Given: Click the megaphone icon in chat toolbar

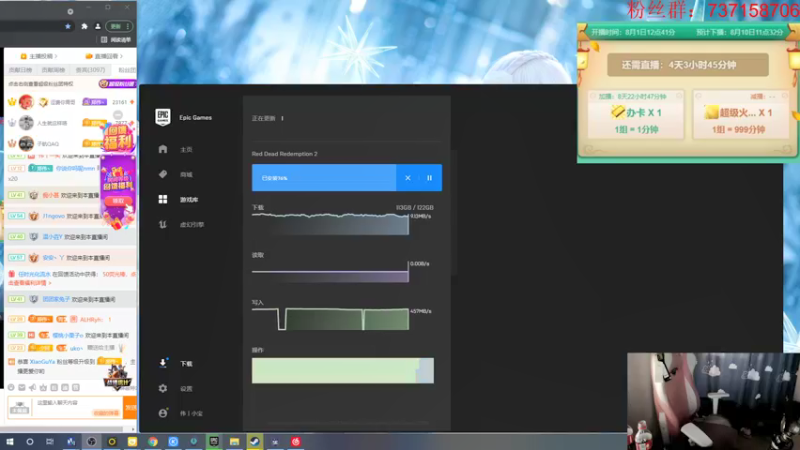Looking at the screenshot, I should point(32,388).
